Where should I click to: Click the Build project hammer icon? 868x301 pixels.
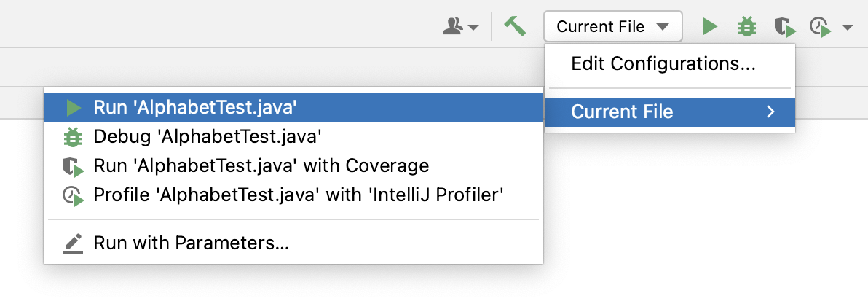click(514, 26)
